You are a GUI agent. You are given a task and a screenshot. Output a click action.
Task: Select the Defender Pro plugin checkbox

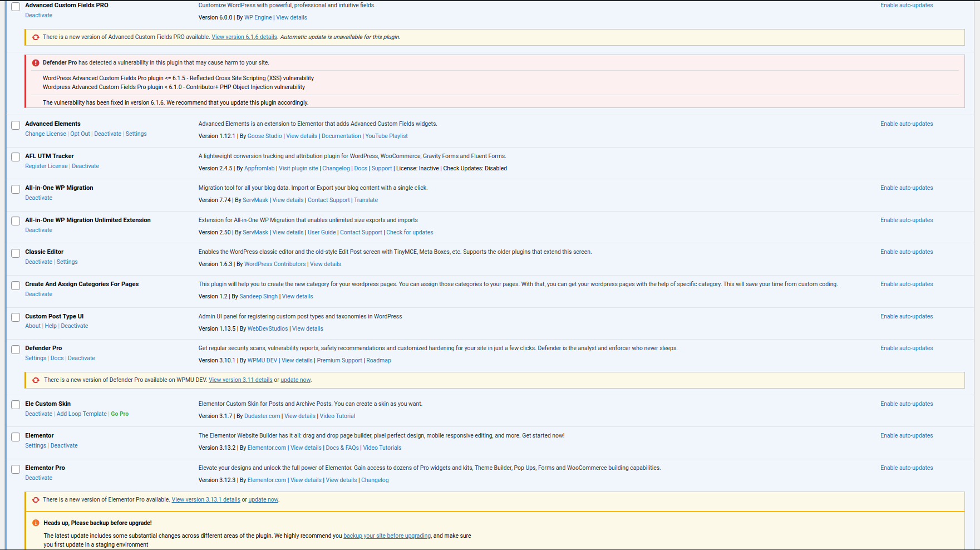(x=16, y=350)
